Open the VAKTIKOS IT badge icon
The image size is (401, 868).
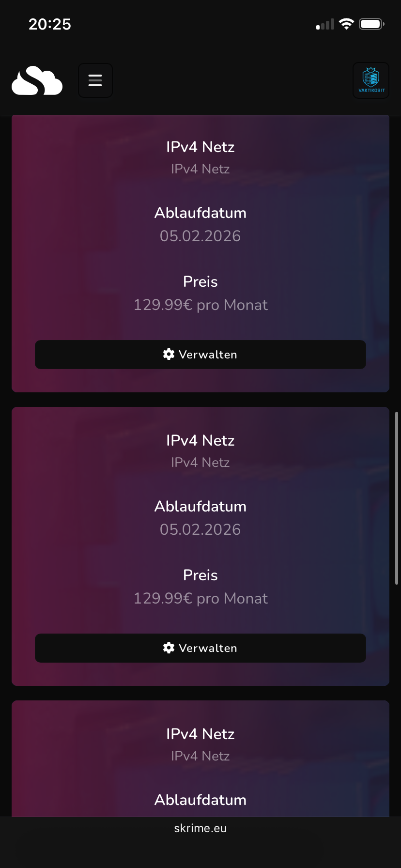pyautogui.click(x=370, y=80)
